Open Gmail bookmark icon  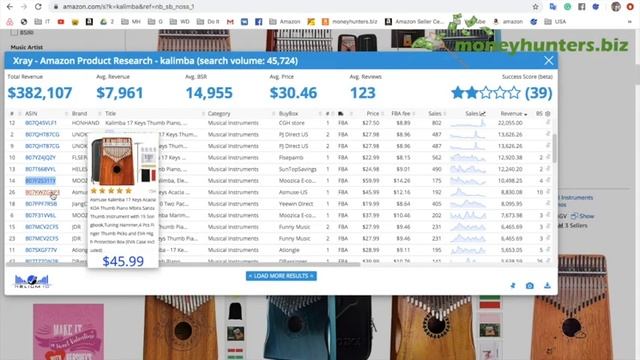[230, 22]
